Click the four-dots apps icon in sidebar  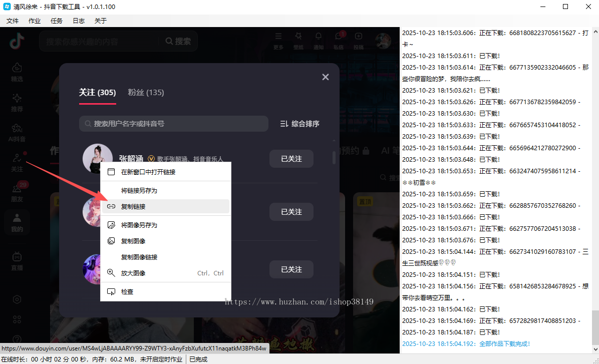[17, 320]
